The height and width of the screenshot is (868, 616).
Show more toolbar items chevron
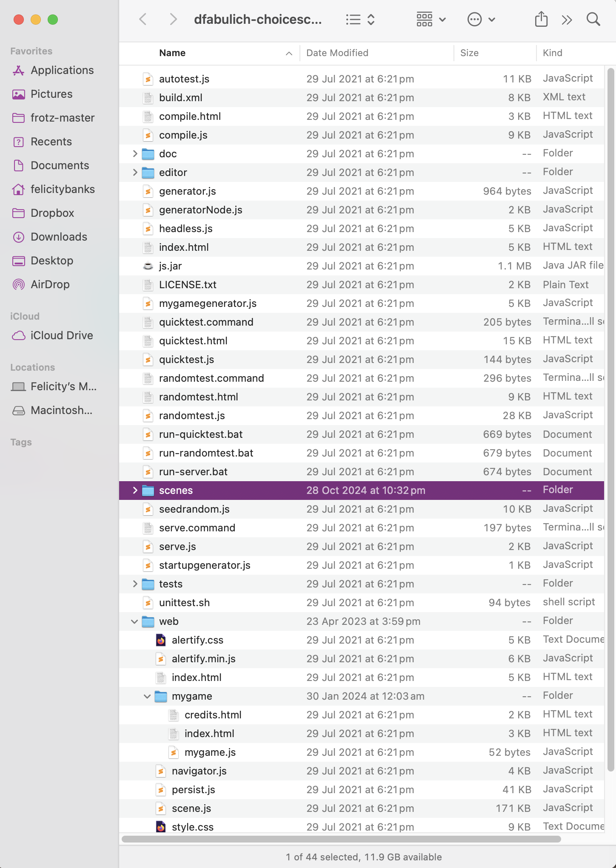click(x=567, y=20)
